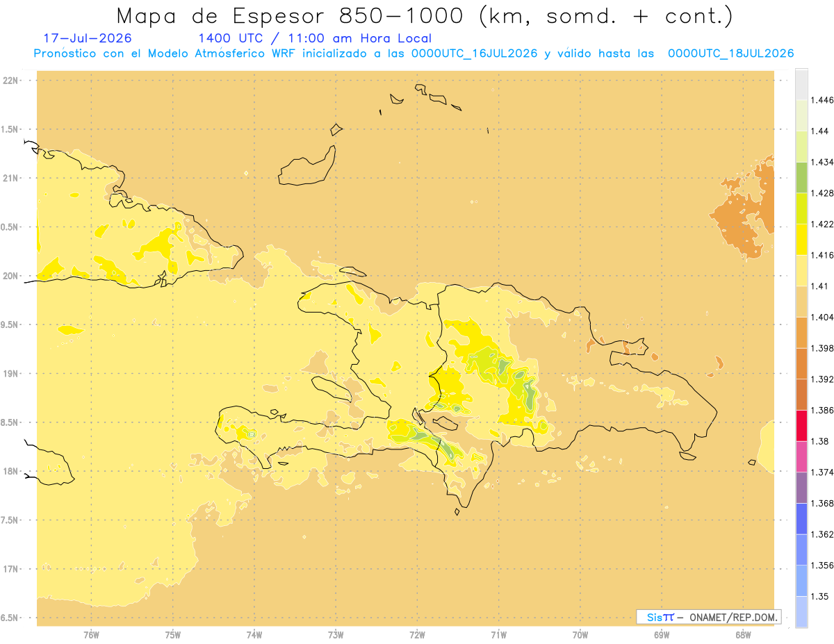Click the '22N' latitude axis label
The image size is (834, 644).
(11, 80)
